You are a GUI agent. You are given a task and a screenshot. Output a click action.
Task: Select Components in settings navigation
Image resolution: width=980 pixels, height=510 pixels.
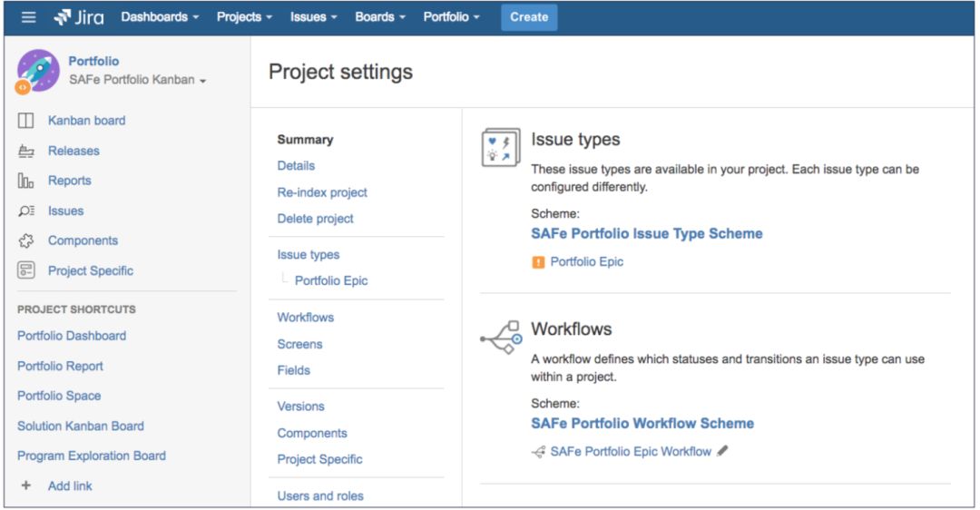(312, 433)
